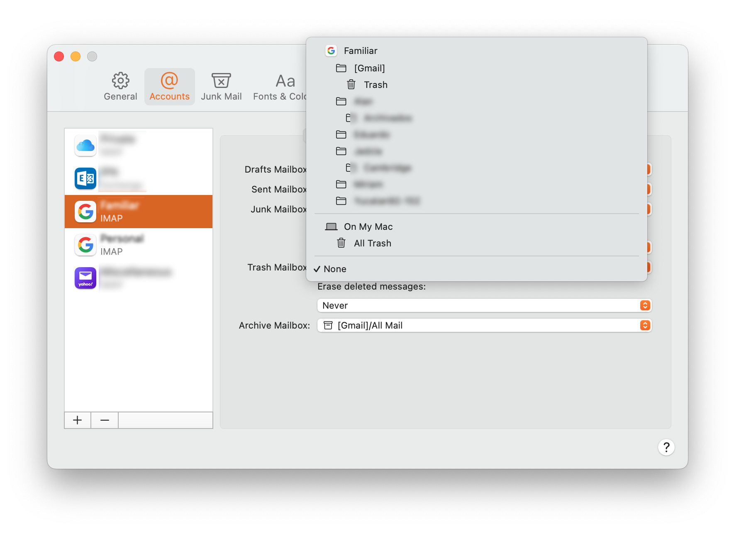Choose Trash under the [Gmail] folder
Image resolution: width=756 pixels, height=536 pixels.
[x=376, y=85]
